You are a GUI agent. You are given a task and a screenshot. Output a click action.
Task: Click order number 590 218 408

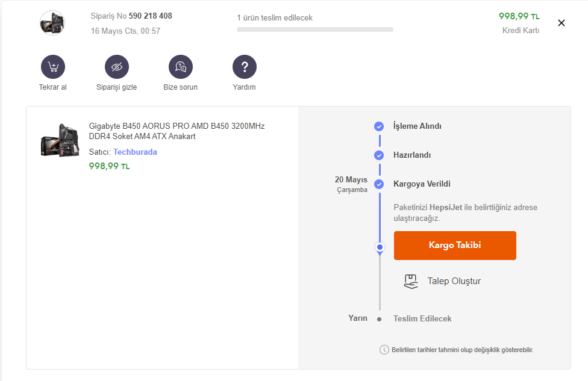pos(150,16)
